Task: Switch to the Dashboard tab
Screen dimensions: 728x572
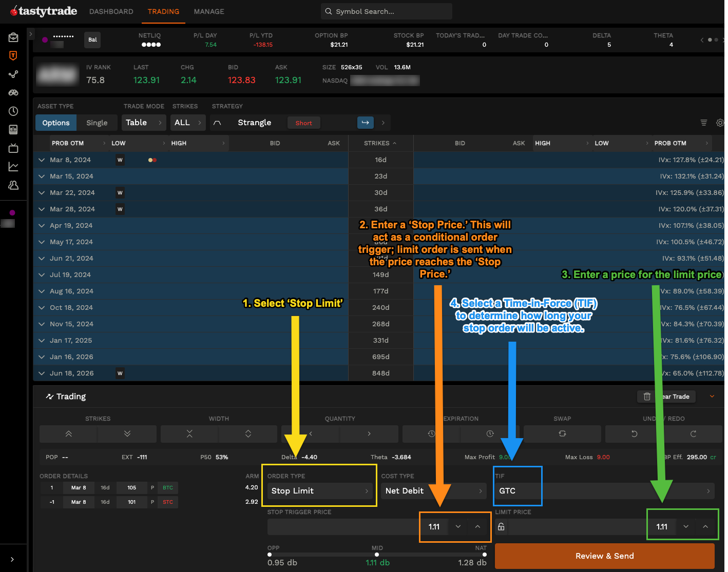Action: [x=111, y=11]
